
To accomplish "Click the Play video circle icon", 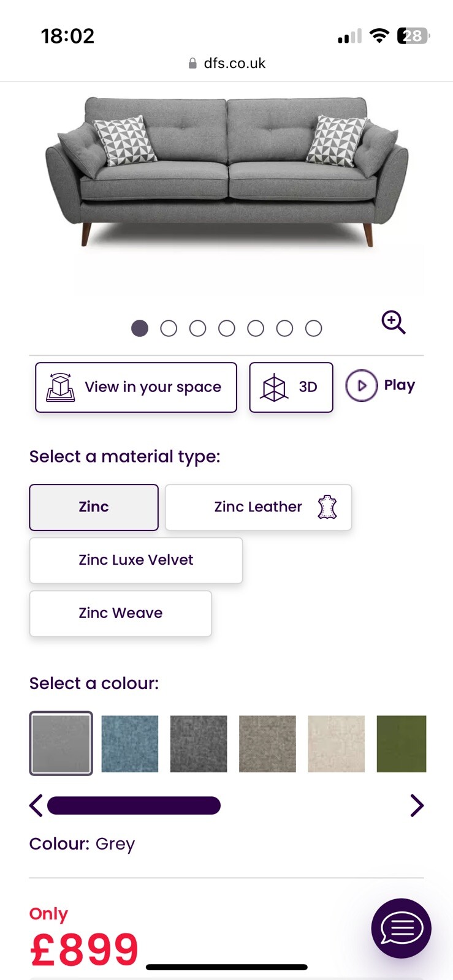I will 362,386.
